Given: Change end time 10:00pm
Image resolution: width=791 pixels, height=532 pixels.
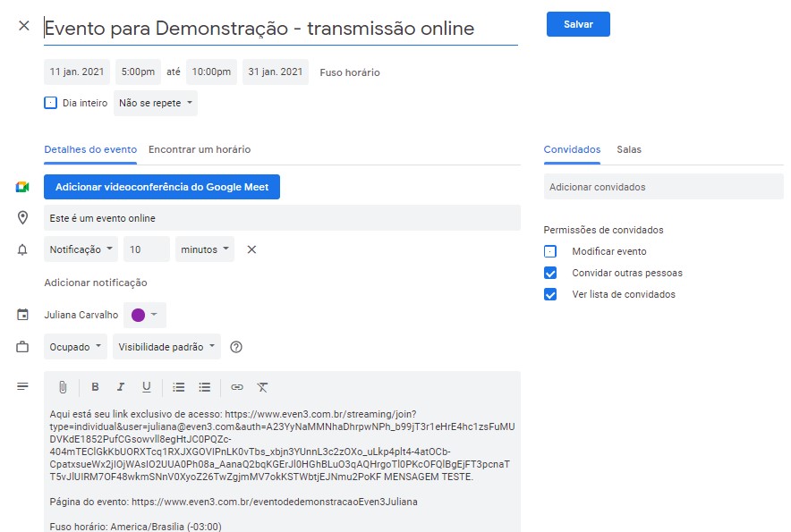Looking at the screenshot, I should click(x=211, y=72).
